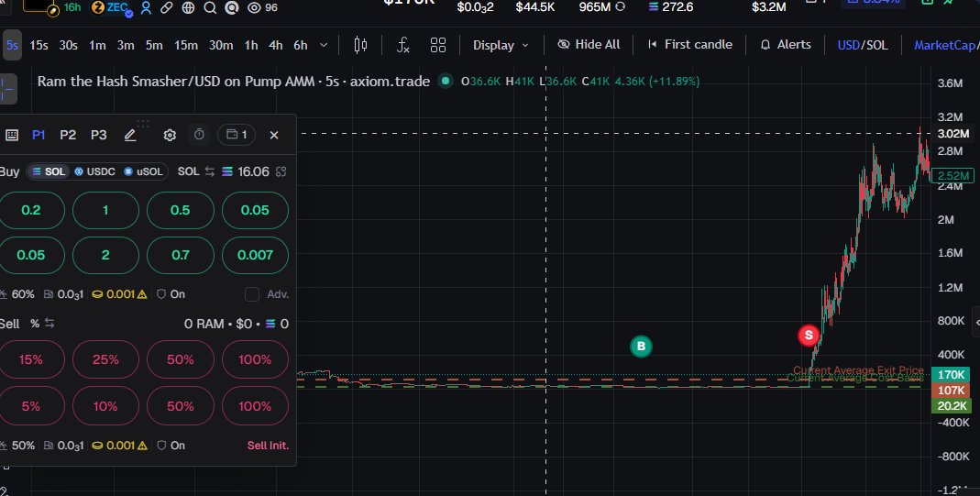Switch price display to USD/SOL toggle

click(863, 45)
